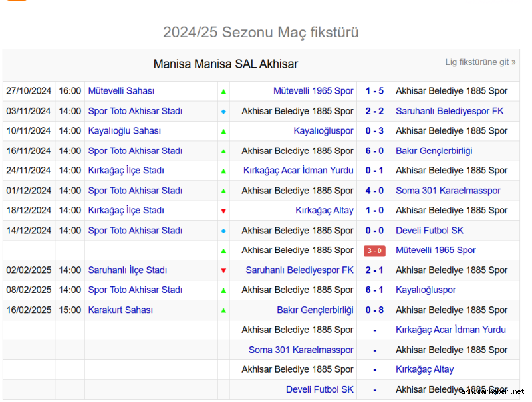Click the 2 - 2 score link
This screenshot has width=532, height=402.
click(x=374, y=111)
